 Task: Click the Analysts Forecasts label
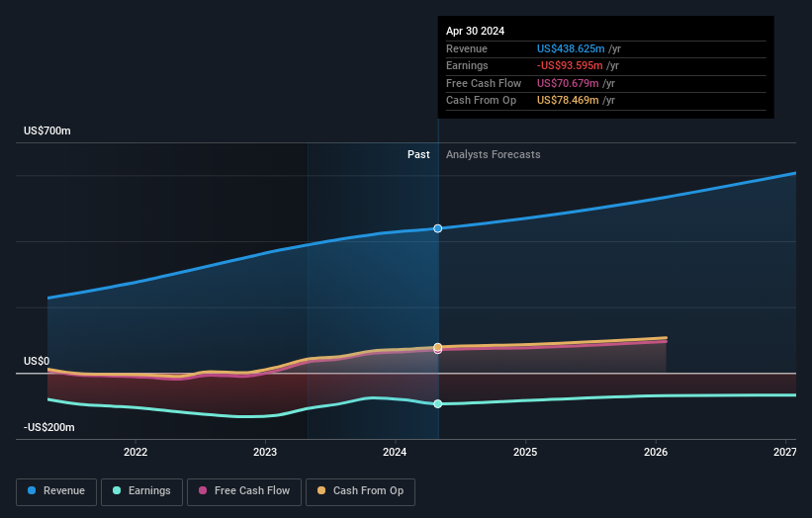coord(493,154)
